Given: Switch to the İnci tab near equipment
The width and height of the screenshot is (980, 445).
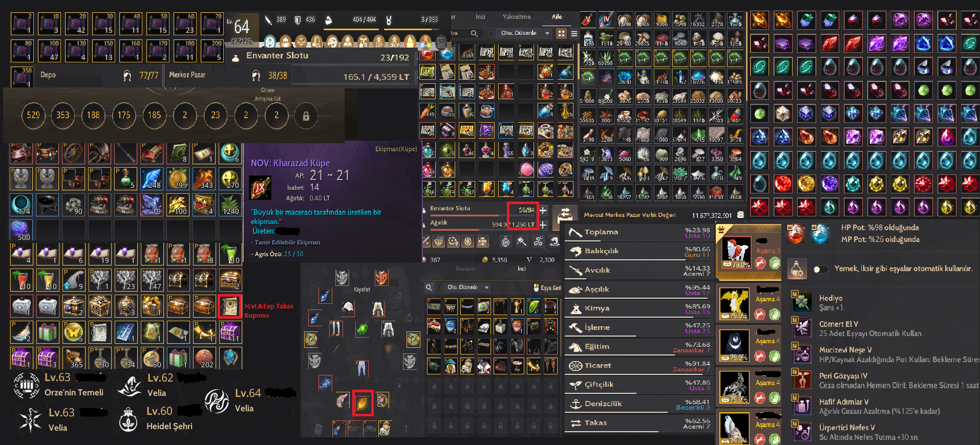Looking at the screenshot, I should pos(521,269).
